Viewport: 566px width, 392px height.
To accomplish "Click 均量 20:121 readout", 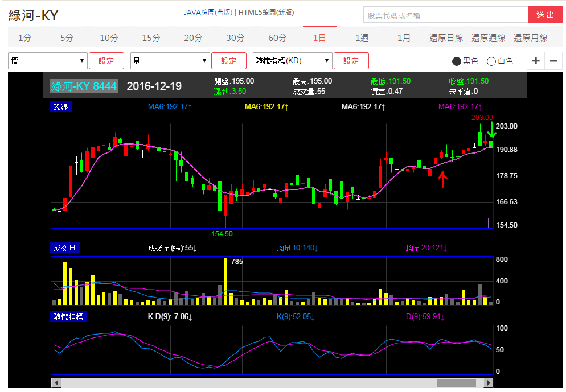I will coord(426,248).
